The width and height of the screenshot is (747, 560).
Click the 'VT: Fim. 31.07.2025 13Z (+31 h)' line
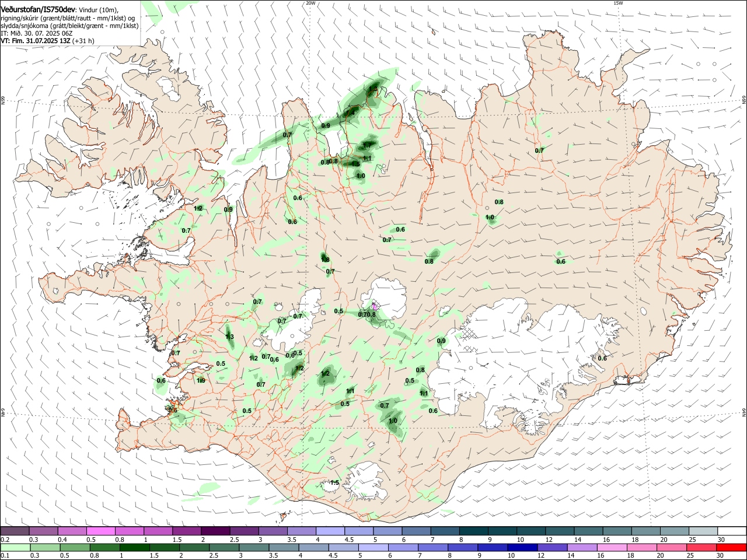[47, 41]
